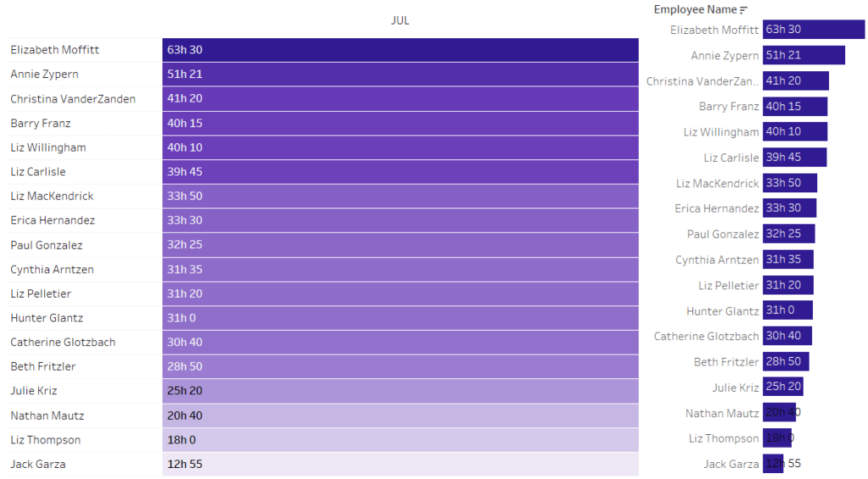Select the Barry Franz heatmap row label

tap(41, 123)
